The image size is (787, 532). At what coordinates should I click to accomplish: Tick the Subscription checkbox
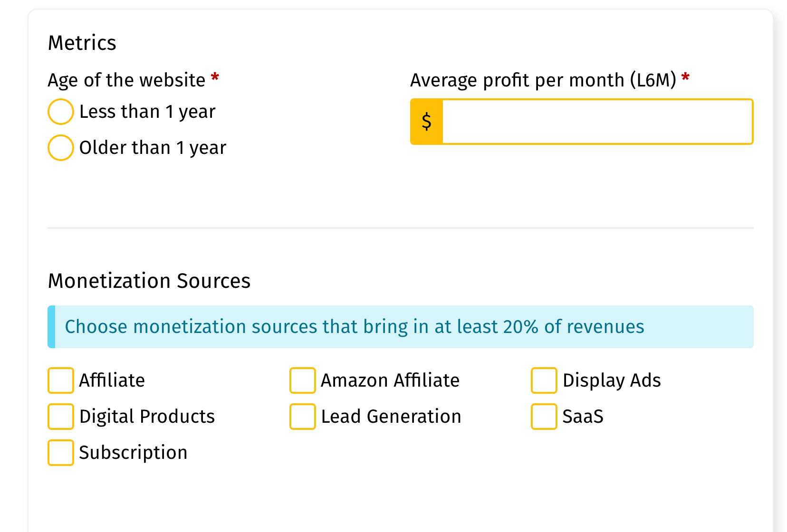coord(60,453)
